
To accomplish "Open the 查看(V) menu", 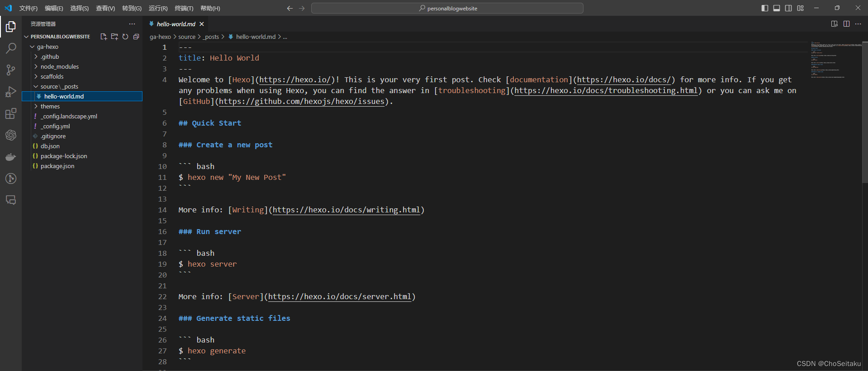I will click(105, 8).
